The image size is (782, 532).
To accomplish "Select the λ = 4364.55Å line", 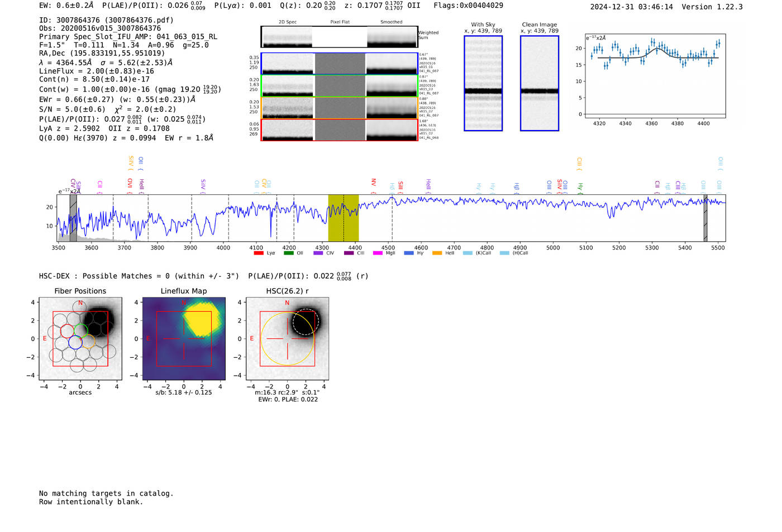I will coord(106,63).
